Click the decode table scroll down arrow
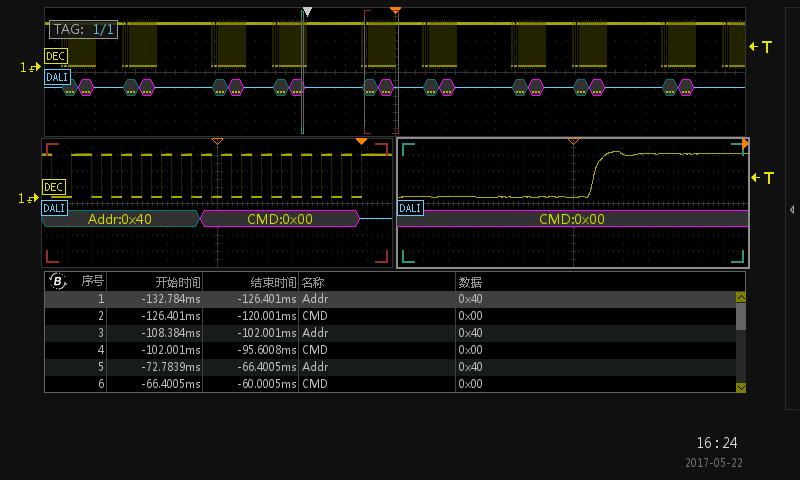Viewport: 800px width, 480px height. point(741,388)
